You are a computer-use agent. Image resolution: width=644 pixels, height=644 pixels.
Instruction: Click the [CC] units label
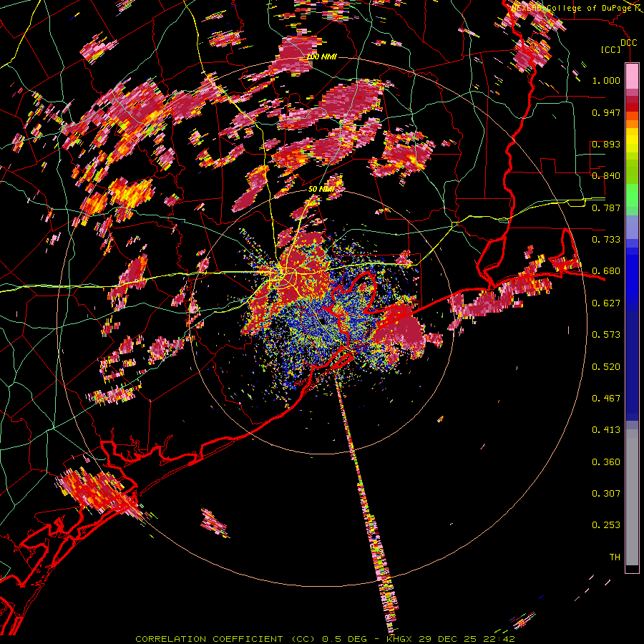(x=610, y=49)
